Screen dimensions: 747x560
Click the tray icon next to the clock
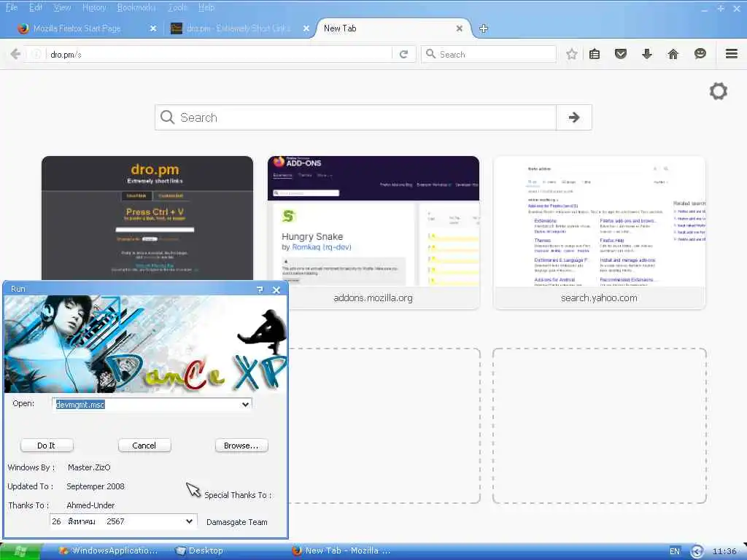coord(697,551)
